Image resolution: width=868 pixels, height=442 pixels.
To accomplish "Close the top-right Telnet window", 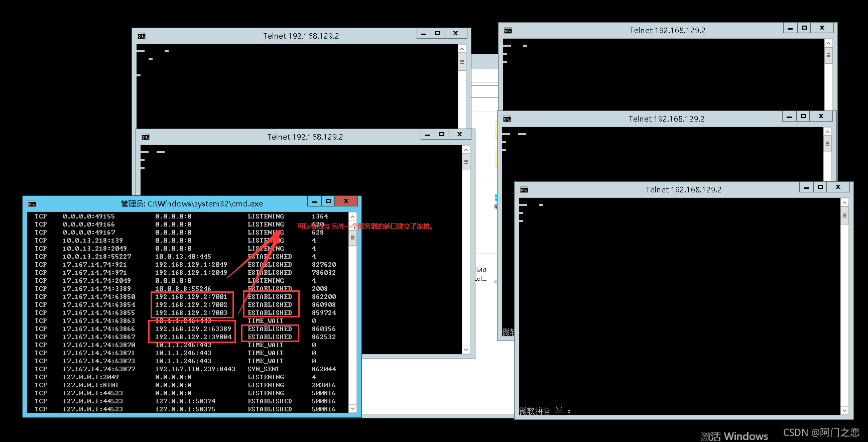I will [x=822, y=28].
